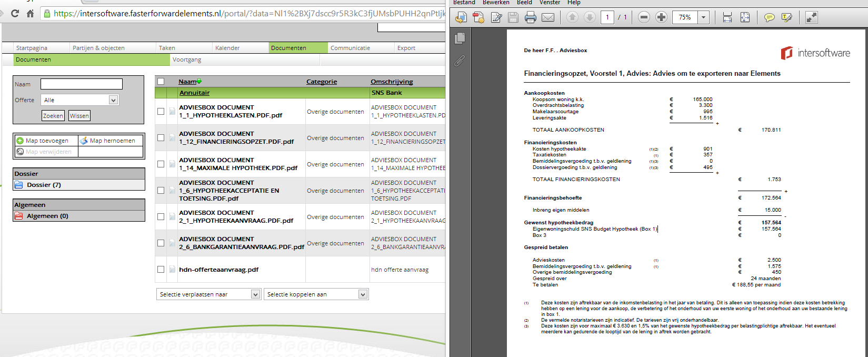Click the Naam search input field

[82, 84]
